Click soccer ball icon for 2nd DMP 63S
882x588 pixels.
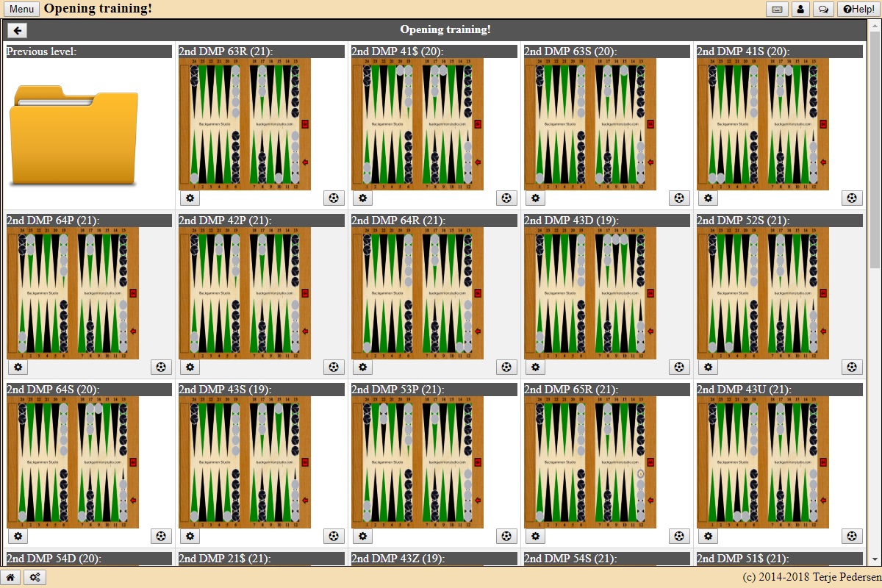click(679, 198)
